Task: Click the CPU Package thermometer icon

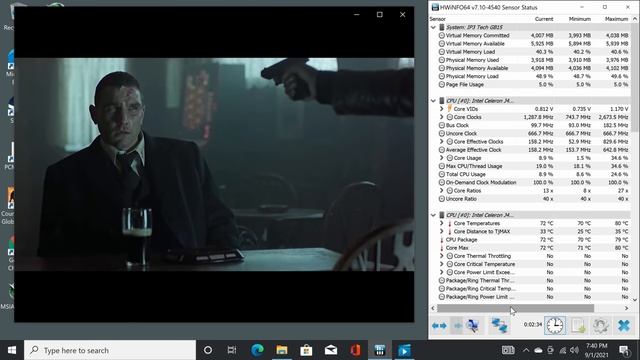Action: pyautogui.click(x=441, y=240)
